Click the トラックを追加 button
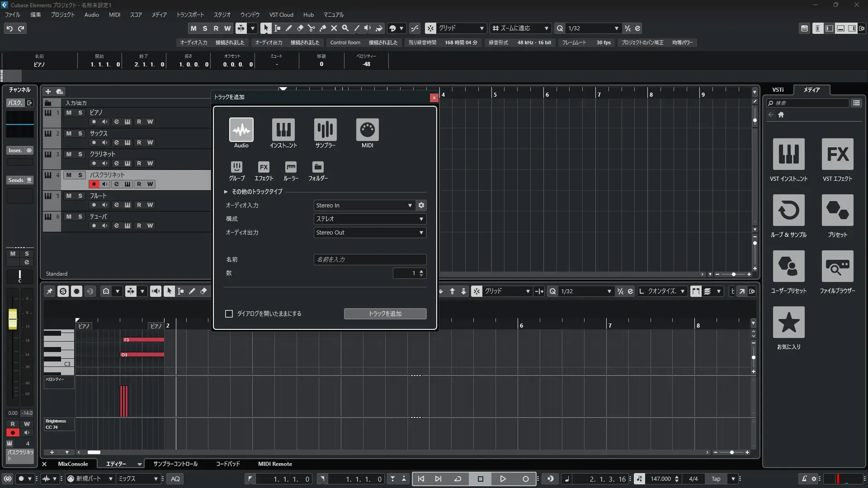 tap(385, 314)
